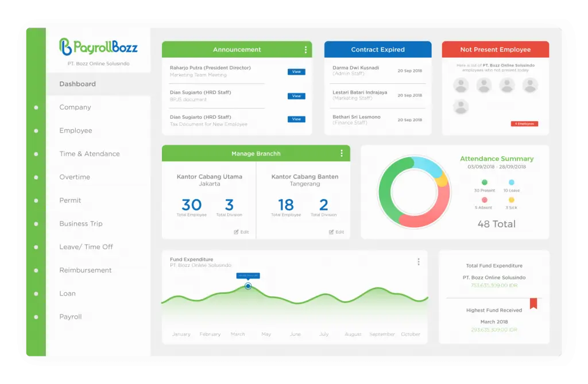Open the Fund Expenditure three-dot menu
Viewport: 588px width, 384px height.
point(418,262)
